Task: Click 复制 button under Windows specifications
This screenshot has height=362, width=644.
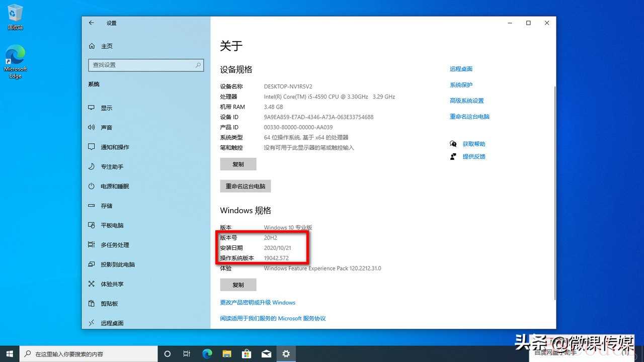Action: click(x=238, y=285)
